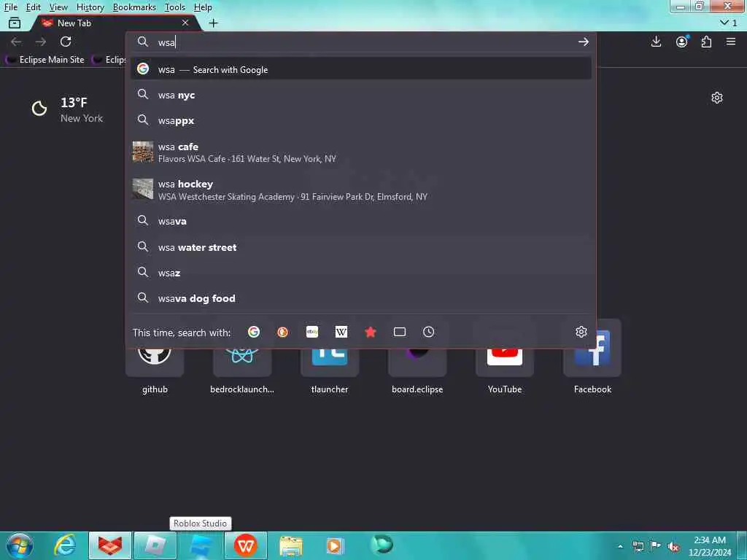Click the go arrow in the address bar
This screenshot has width=747, height=560.
(583, 42)
